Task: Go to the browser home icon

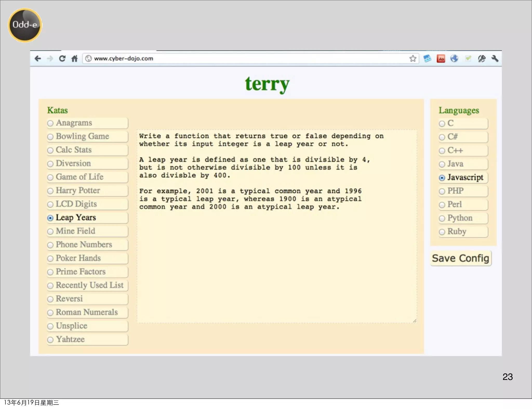Action: click(x=75, y=58)
